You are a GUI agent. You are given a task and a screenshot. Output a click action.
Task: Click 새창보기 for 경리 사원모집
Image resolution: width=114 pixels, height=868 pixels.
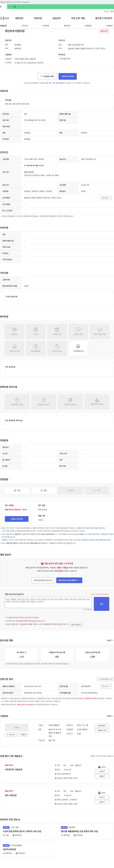(x=102, y=802)
